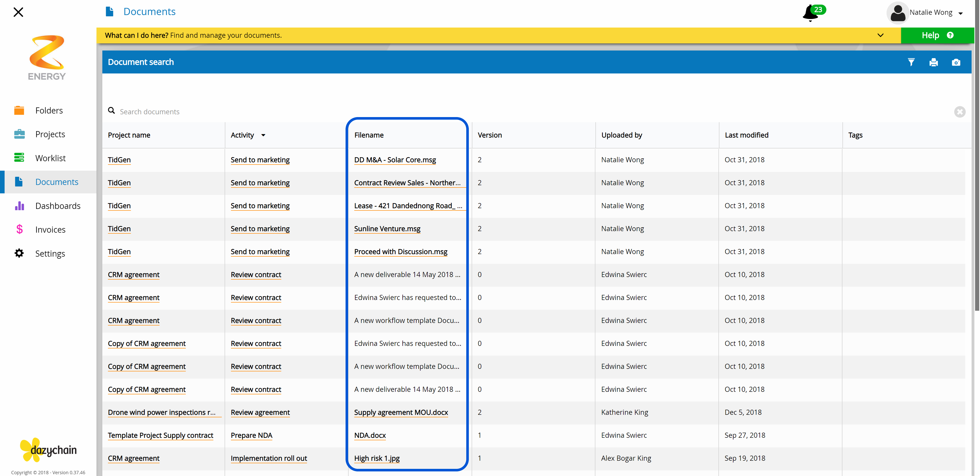Go to Projects section
The height and width of the screenshot is (476, 980).
point(50,134)
